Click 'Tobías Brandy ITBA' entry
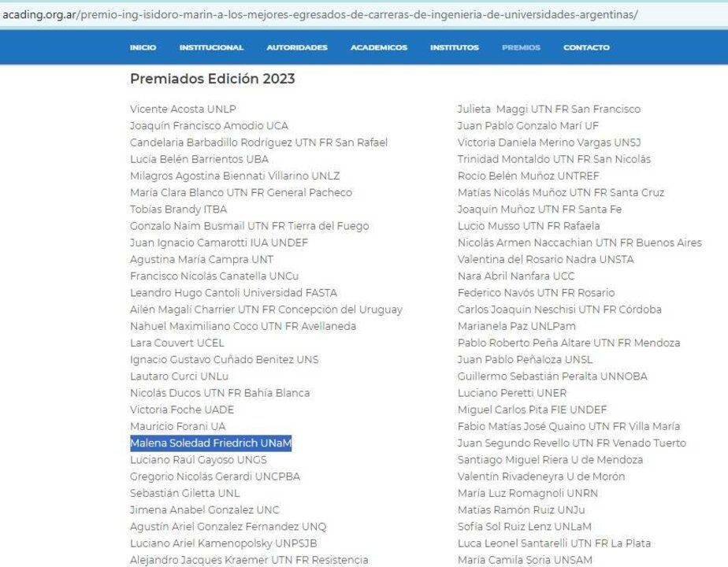The height and width of the screenshot is (567, 728). [x=178, y=209]
